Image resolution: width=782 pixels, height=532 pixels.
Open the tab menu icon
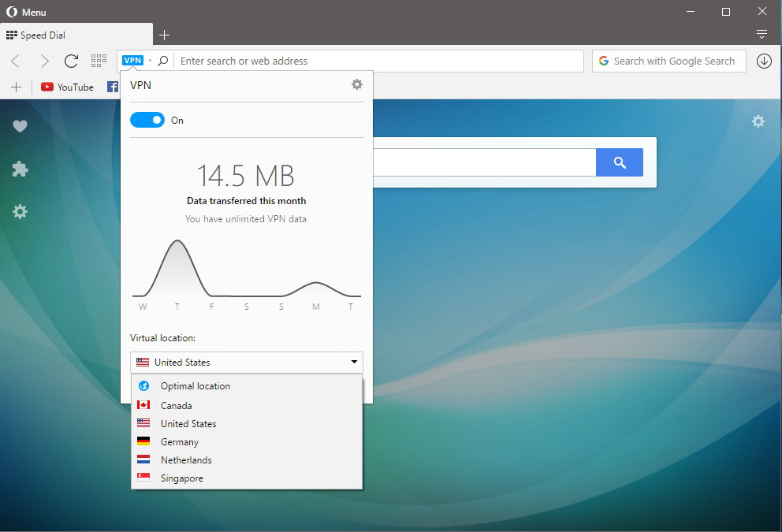pyautogui.click(x=762, y=34)
